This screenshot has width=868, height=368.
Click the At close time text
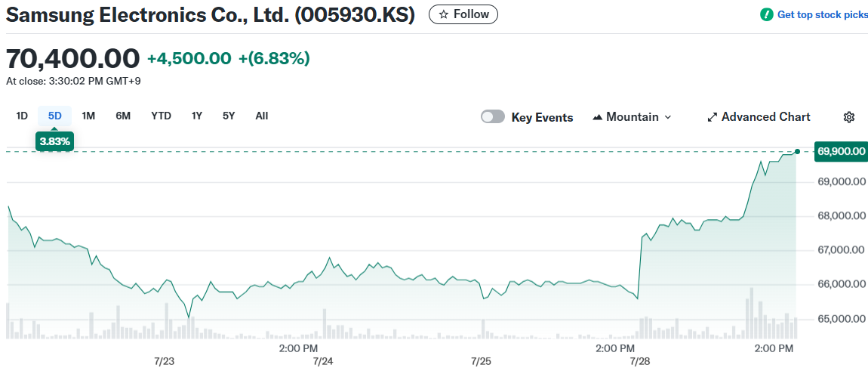click(73, 82)
